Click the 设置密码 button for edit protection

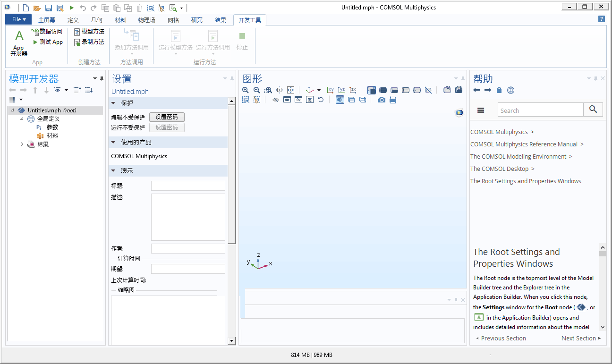(167, 117)
